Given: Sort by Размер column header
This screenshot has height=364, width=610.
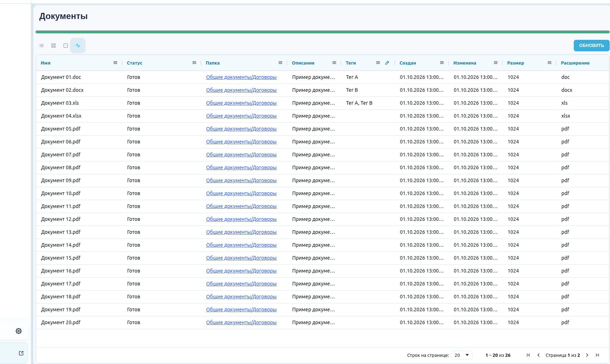Looking at the screenshot, I should (516, 63).
